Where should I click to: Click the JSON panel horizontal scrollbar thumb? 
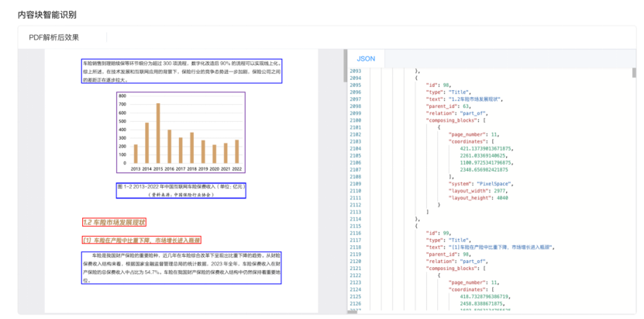tap(353, 313)
